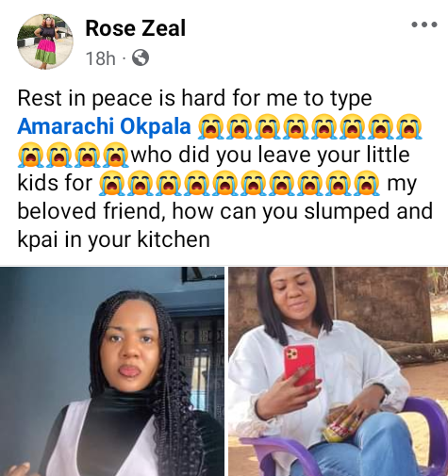Open Rose Zeal's round profile picture
This screenshot has width=448, height=476.
45,41
